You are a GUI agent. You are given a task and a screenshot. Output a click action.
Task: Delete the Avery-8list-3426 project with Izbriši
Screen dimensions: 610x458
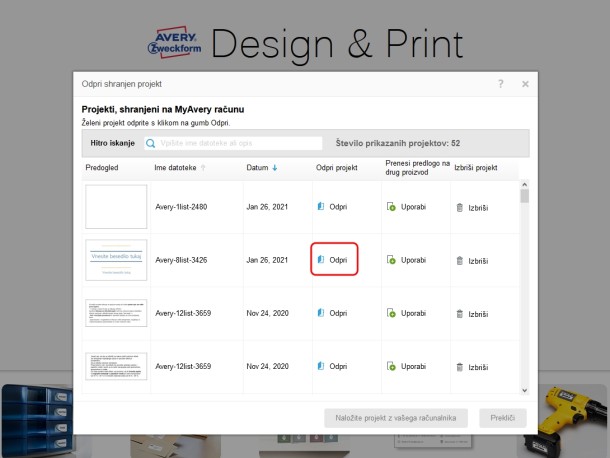[476, 260]
